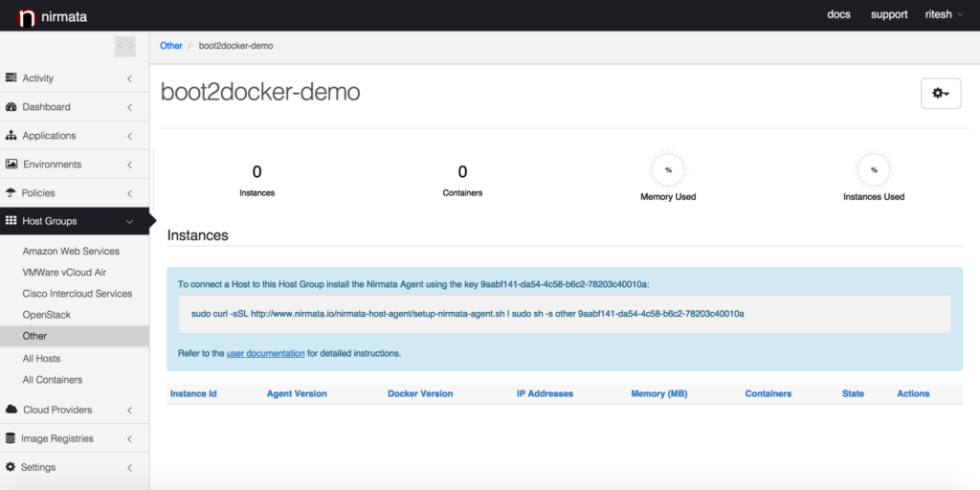The width and height of the screenshot is (980, 490).
Task: Expand the Image Registries menu chevron
Action: click(129, 439)
